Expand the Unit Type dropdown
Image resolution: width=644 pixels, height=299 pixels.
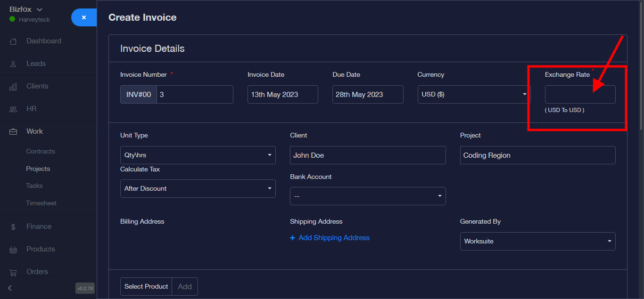(198, 155)
